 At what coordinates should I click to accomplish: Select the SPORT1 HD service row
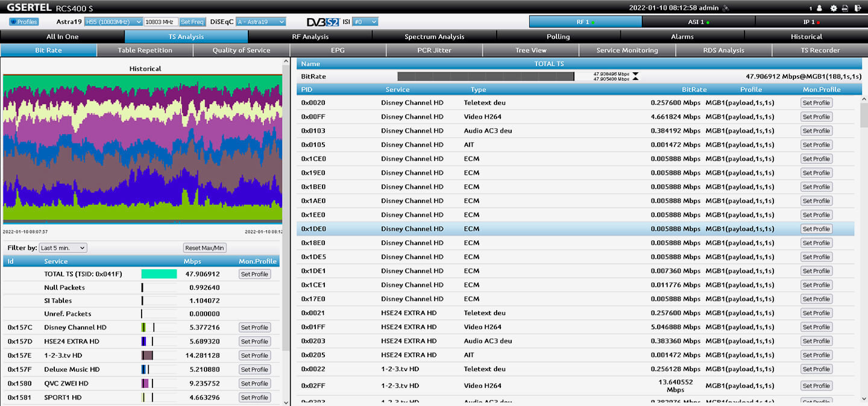pos(141,398)
